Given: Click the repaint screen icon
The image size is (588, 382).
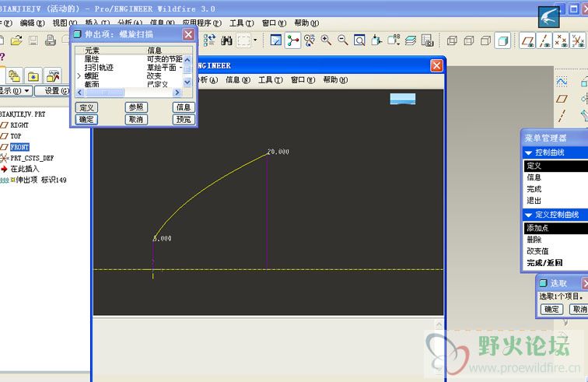Looking at the screenshot, I should [276, 40].
